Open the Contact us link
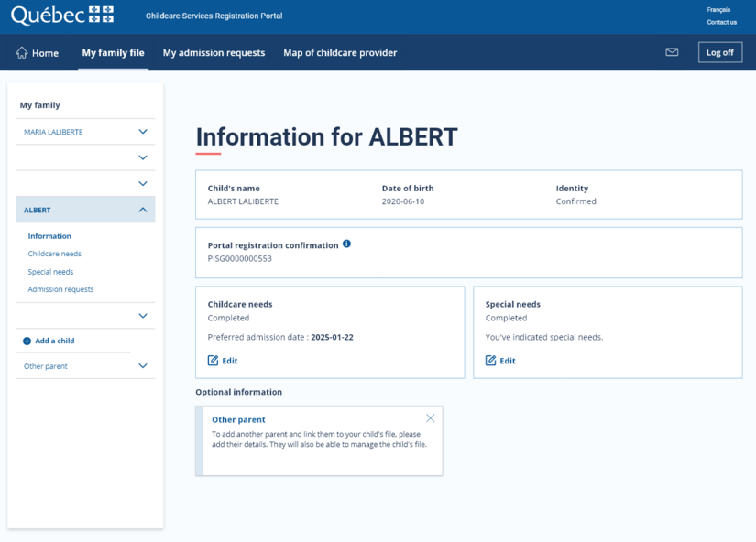The height and width of the screenshot is (542, 756). click(721, 22)
